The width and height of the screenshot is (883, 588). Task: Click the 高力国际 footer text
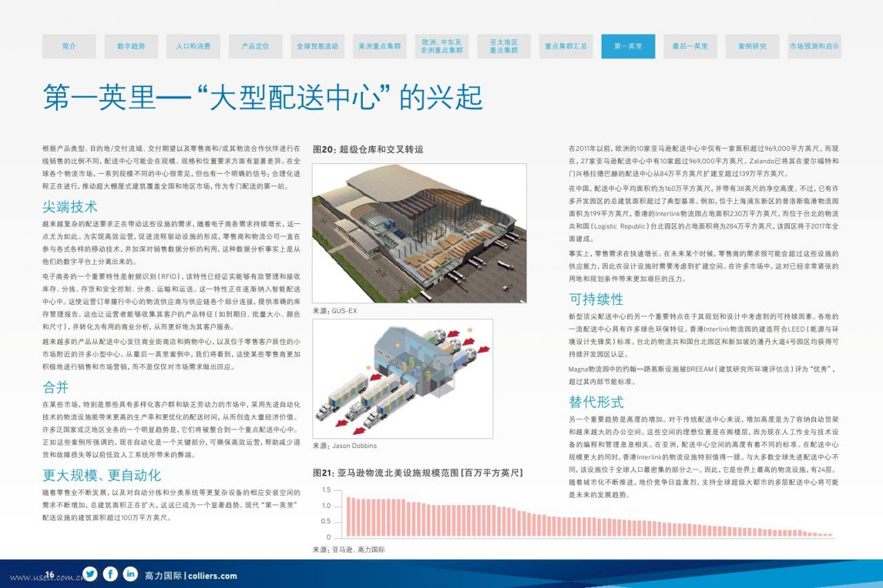(x=163, y=576)
